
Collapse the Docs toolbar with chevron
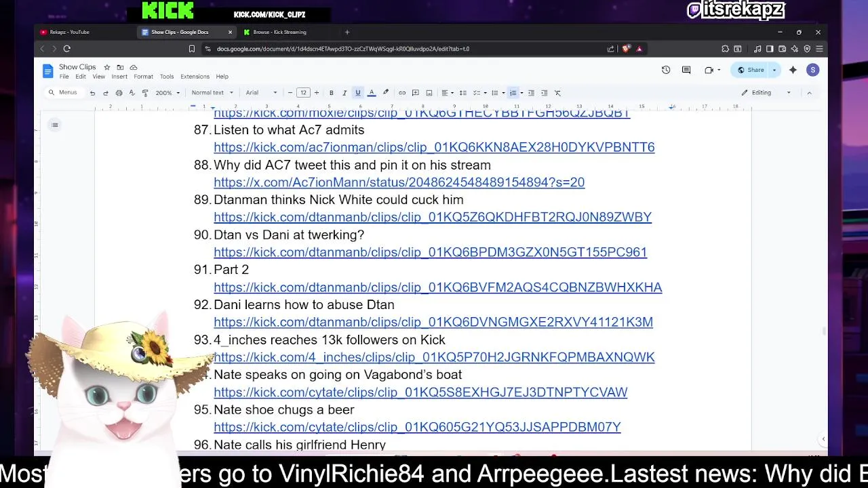coord(809,93)
